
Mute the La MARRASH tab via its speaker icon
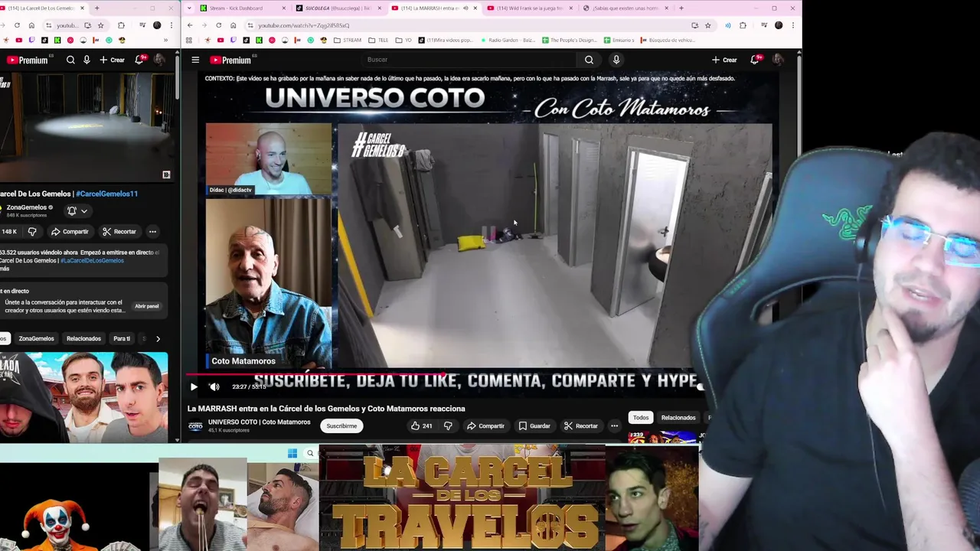click(x=465, y=8)
